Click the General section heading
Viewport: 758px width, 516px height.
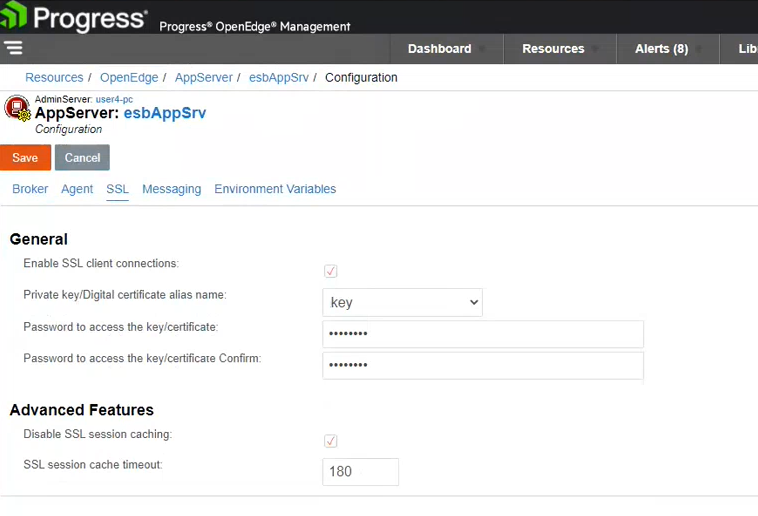pos(39,239)
